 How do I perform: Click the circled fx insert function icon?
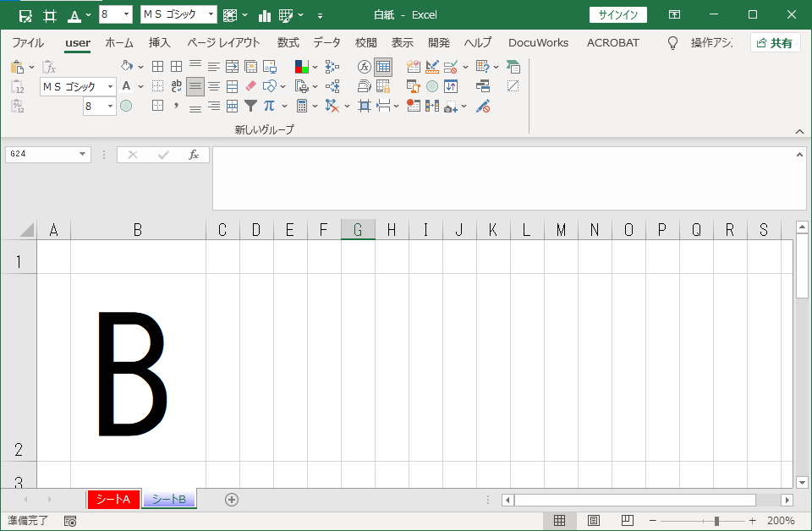365,66
